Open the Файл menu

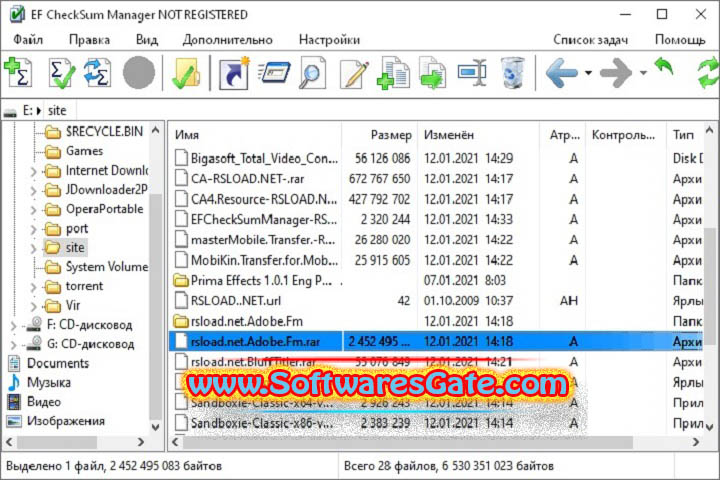tap(28, 40)
